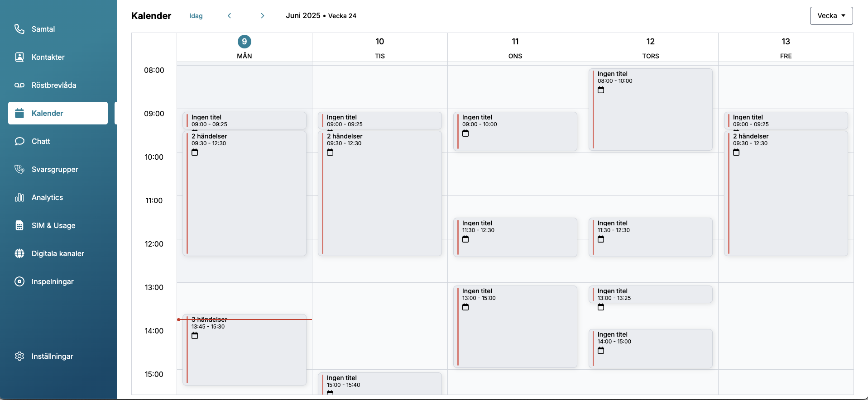Screen dimensions: 868x400
Task: Go to next week with right chevron
Action: 262,16
